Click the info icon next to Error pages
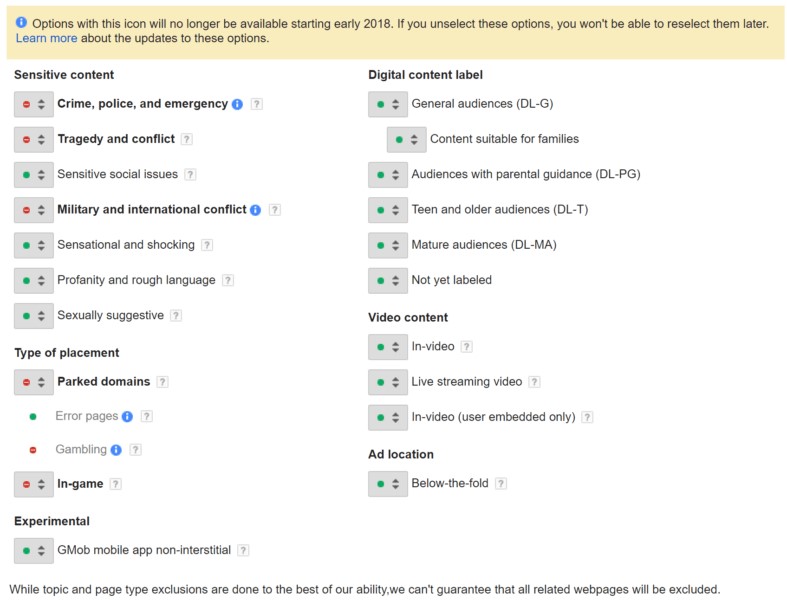The image size is (787, 600). (x=127, y=416)
